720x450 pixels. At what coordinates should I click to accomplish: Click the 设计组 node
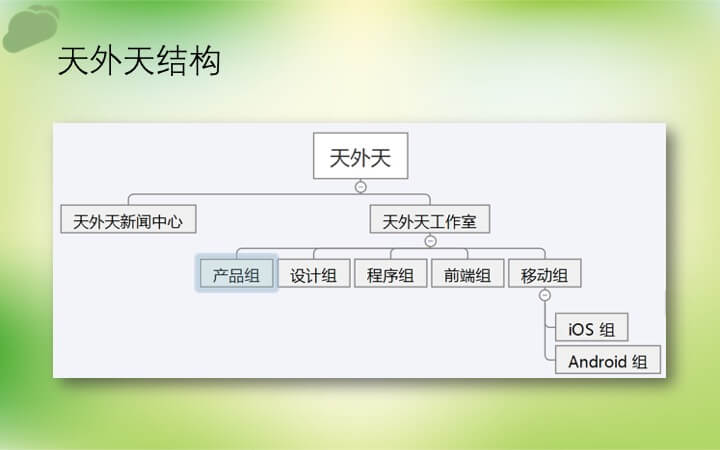click(314, 273)
